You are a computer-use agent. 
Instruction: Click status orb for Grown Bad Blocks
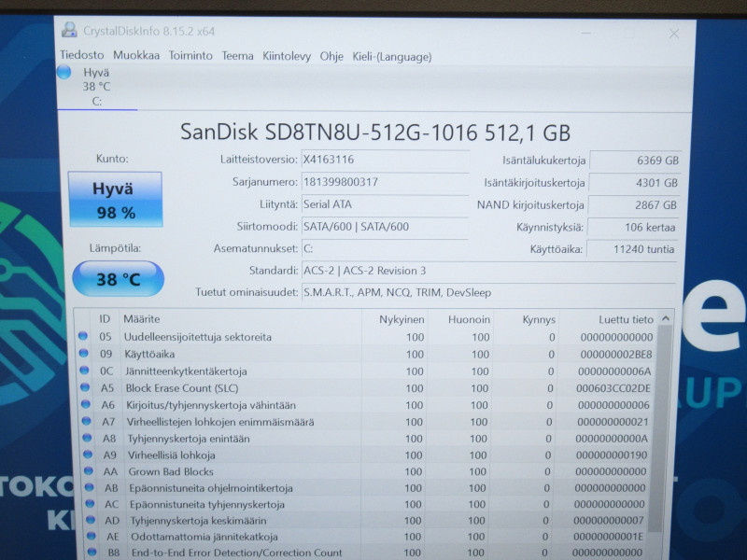click(89, 471)
